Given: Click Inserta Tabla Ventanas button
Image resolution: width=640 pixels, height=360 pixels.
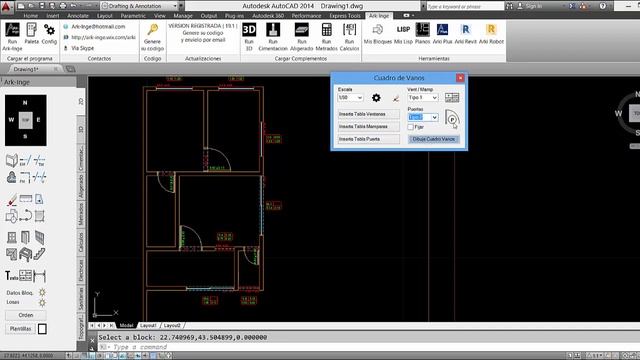Looking at the screenshot, I should tap(369, 114).
